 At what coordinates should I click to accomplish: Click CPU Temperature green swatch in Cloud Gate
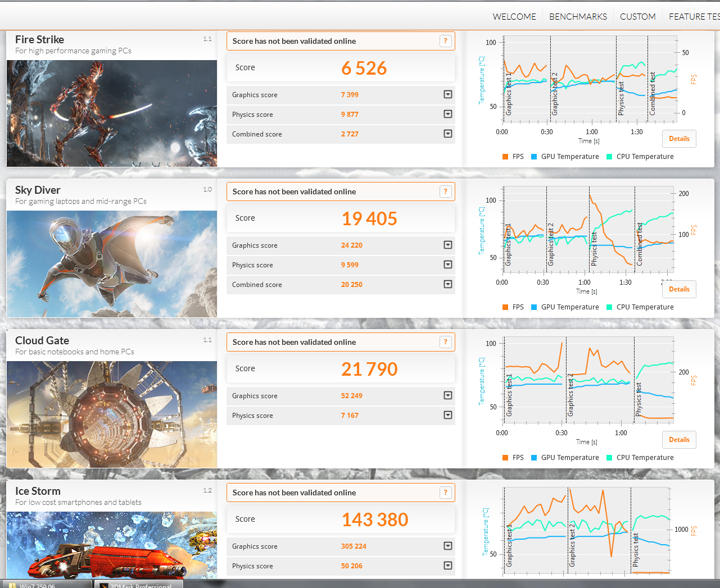(x=609, y=458)
